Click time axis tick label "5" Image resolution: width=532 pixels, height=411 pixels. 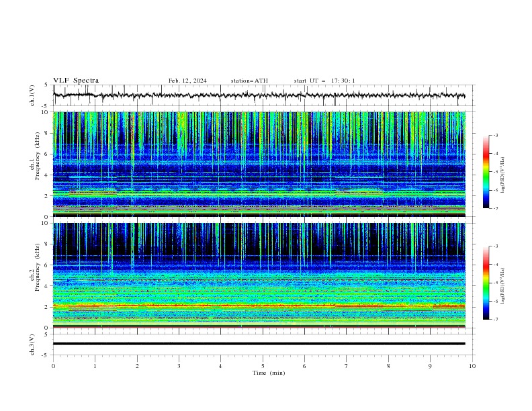pos(263,366)
